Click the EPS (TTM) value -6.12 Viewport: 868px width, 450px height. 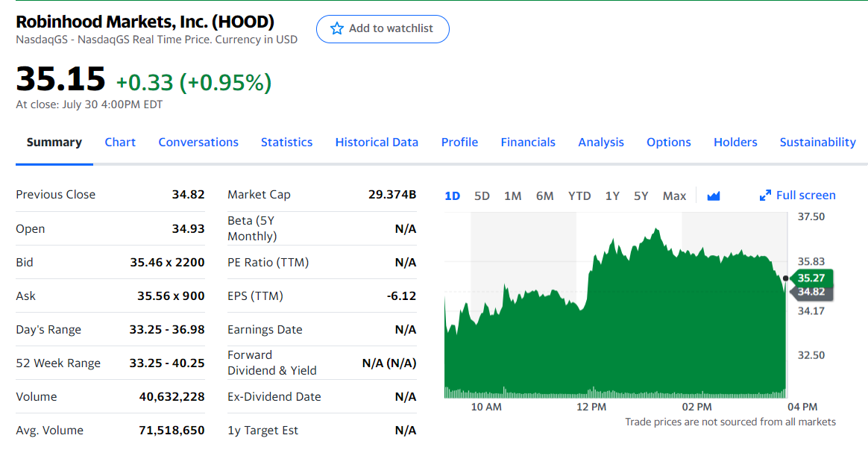pos(401,296)
